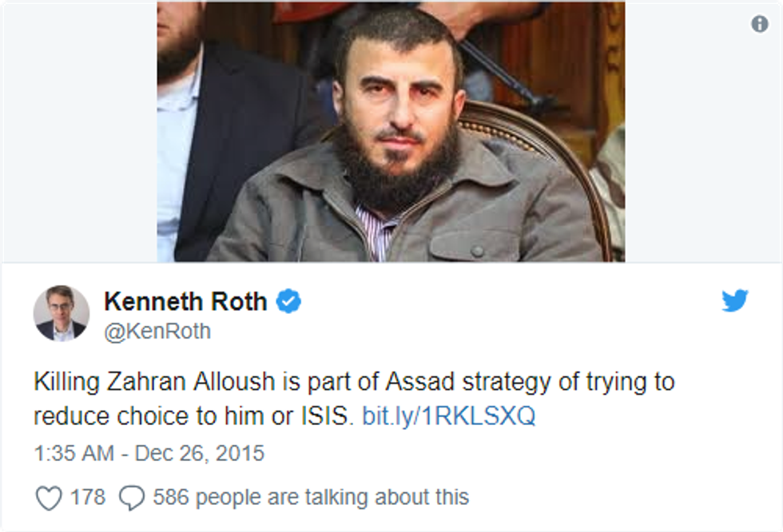
Task: Open "586 people are talking about this"
Action: (311, 497)
